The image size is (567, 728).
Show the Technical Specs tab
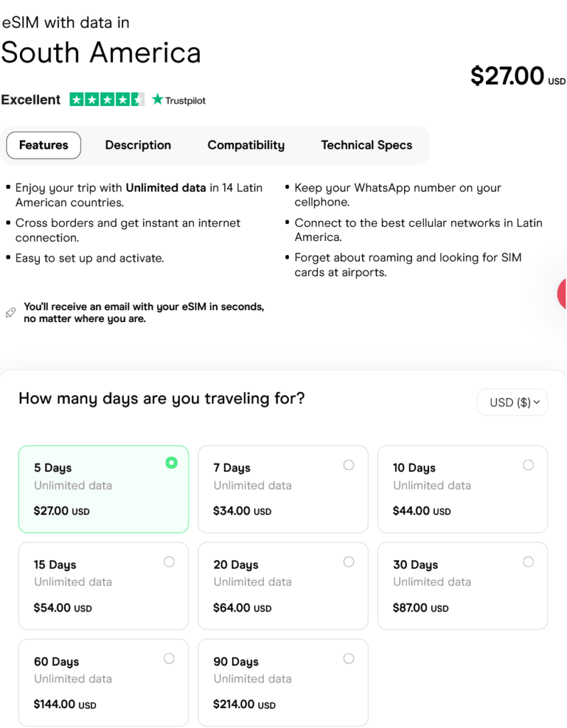point(366,145)
